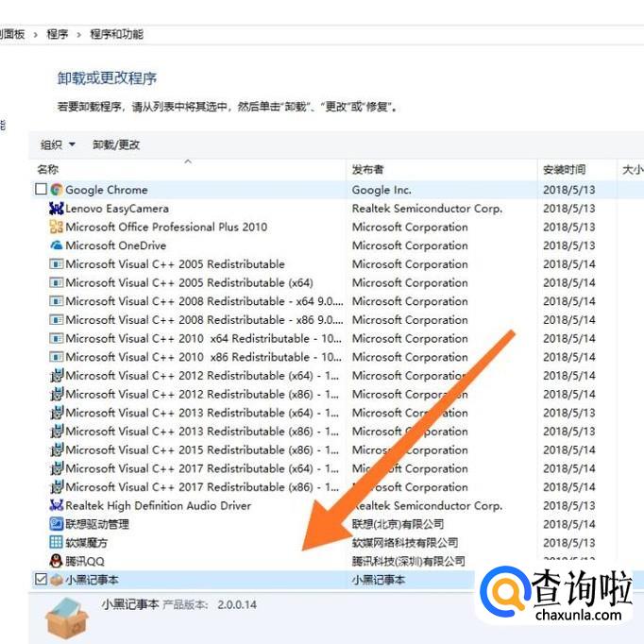Select Microsoft Office Professional Plus 2010 name
The image size is (644, 644).
pos(166,227)
